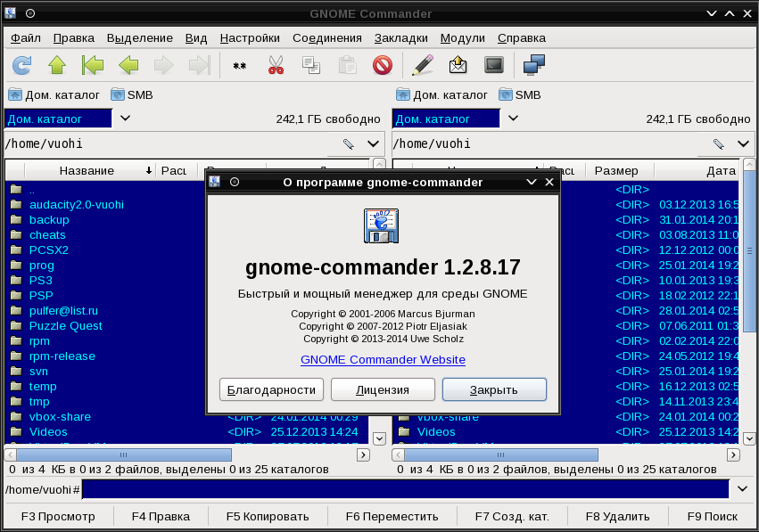Screen dimensions: 759x532
Task: Expand command line history dropdown
Action: [742, 488]
